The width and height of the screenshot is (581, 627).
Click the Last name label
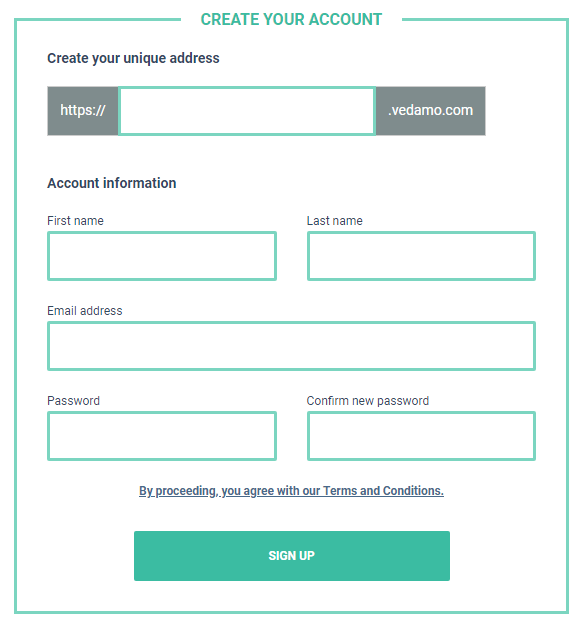(335, 220)
